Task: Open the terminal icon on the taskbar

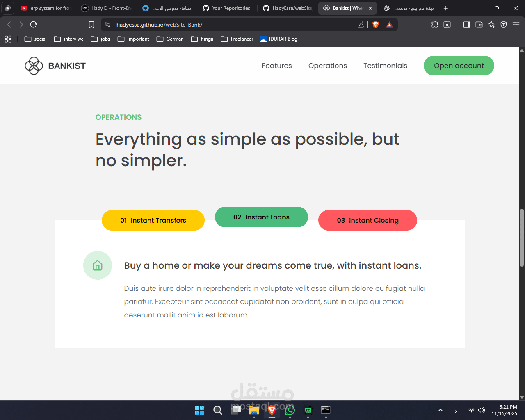Action: pos(326,410)
